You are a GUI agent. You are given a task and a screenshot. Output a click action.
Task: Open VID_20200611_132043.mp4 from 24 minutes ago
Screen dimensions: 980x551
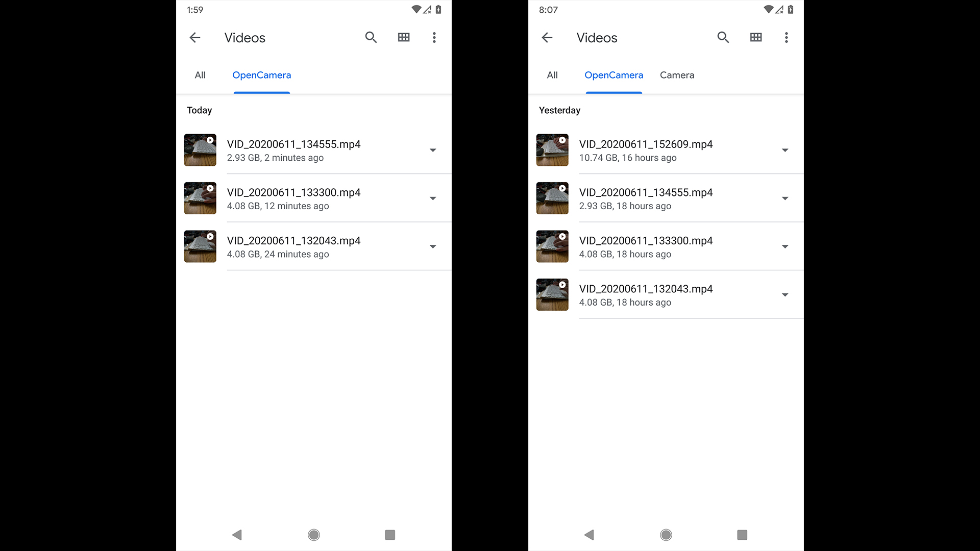(293, 246)
